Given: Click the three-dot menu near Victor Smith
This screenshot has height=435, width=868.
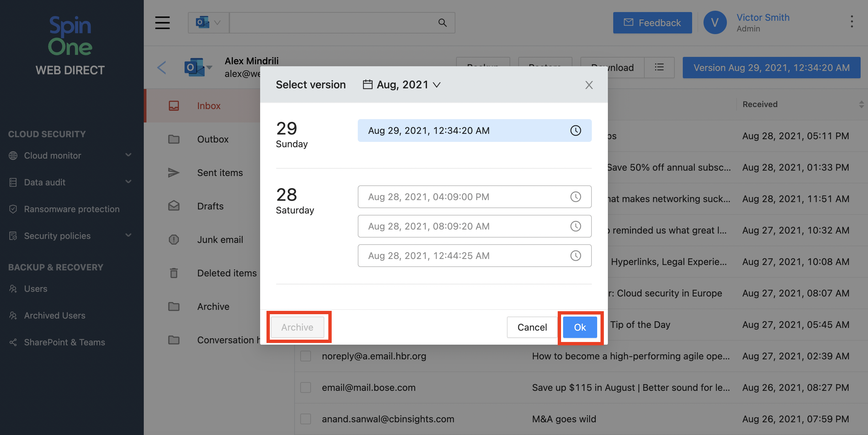Looking at the screenshot, I should tap(852, 21).
